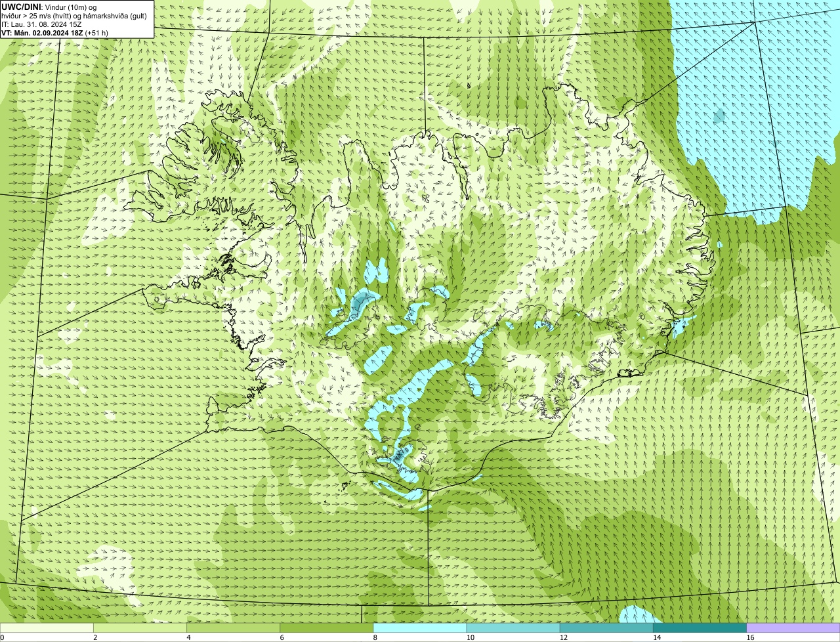Screen dimensions: 840x642
Task: Click the lavender legend swatch above 16
Action: tap(793, 628)
